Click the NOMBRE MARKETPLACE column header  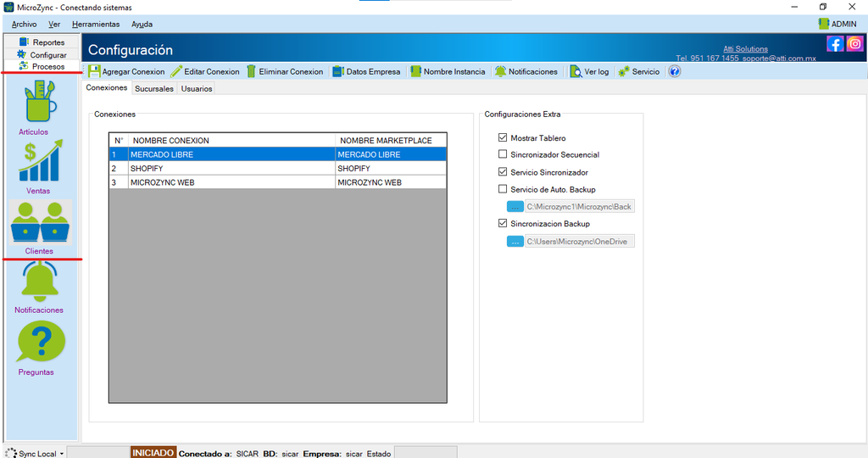[x=391, y=140]
